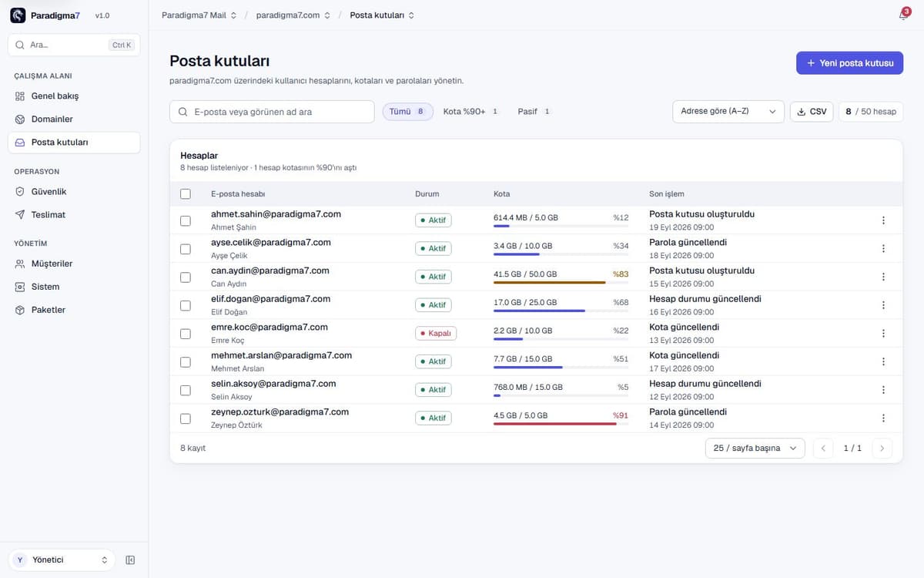Open Genel bakış in the sidebar
Image resolution: width=924 pixels, height=578 pixels.
(74, 96)
